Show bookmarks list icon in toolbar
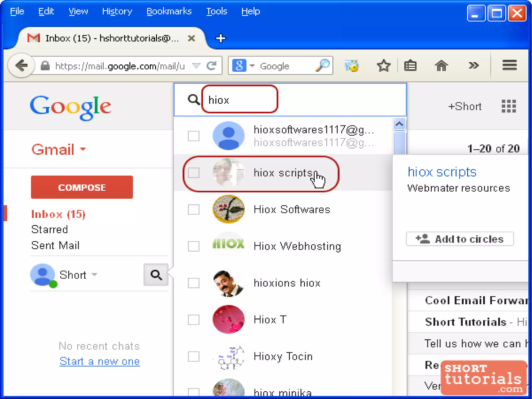 click(410, 66)
